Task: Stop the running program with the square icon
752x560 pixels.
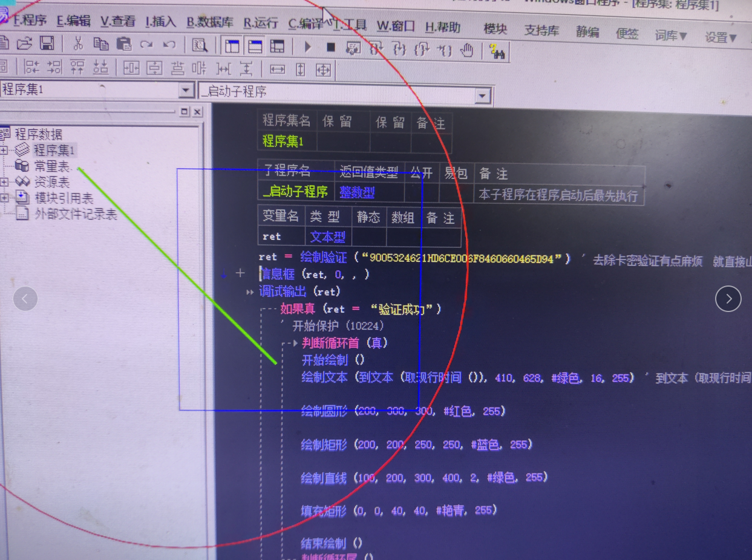Action: pyautogui.click(x=330, y=47)
